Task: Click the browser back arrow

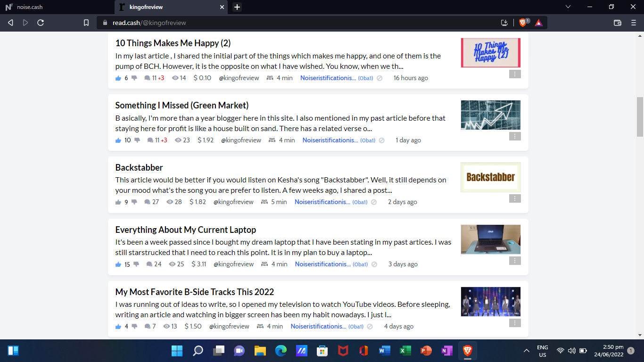Action: coord(10,23)
